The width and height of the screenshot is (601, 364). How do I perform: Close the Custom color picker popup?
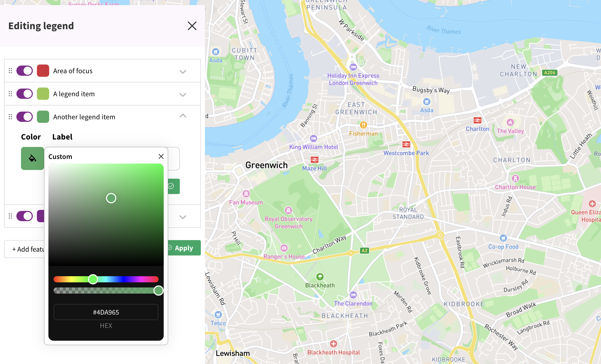pos(161,156)
